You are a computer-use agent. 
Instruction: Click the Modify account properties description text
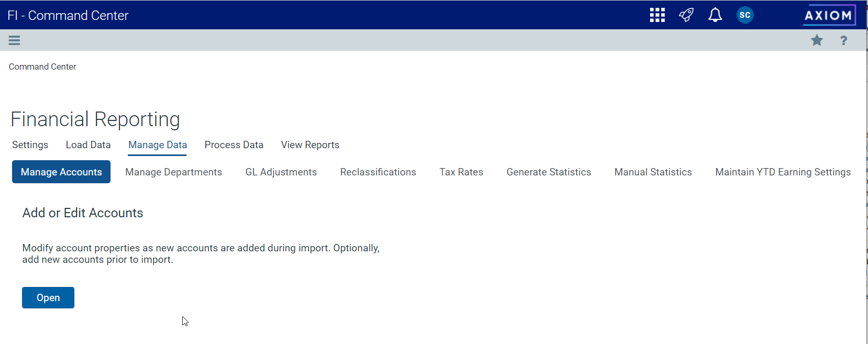click(x=201, y=254)
